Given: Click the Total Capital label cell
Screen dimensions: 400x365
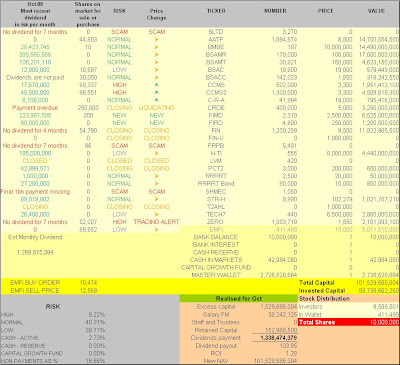Looking at the screenshot, I should click(317, 283).
